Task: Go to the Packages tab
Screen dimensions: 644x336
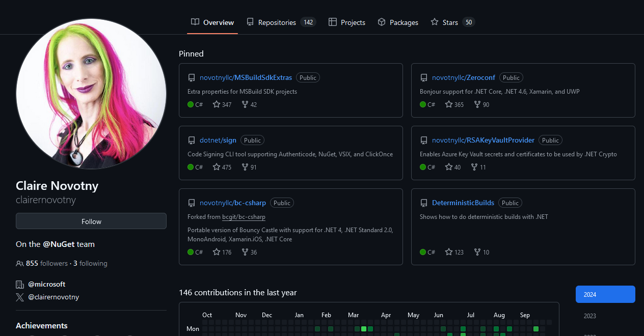Action: (398, 22)
